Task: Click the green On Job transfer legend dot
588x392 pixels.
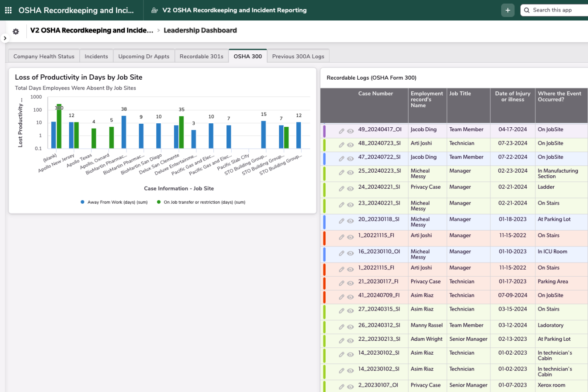Action: (159, 202)
